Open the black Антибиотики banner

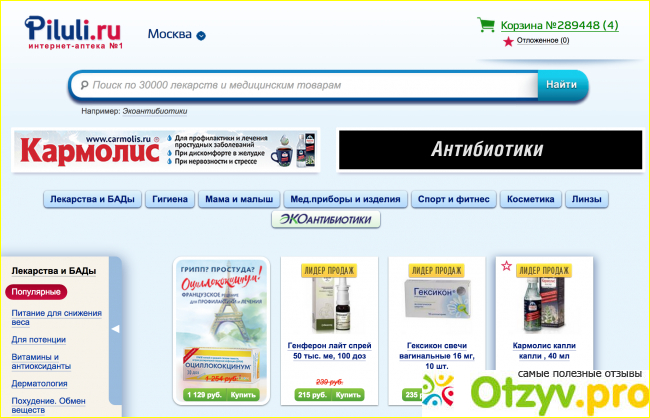click(x=487, y=150)
